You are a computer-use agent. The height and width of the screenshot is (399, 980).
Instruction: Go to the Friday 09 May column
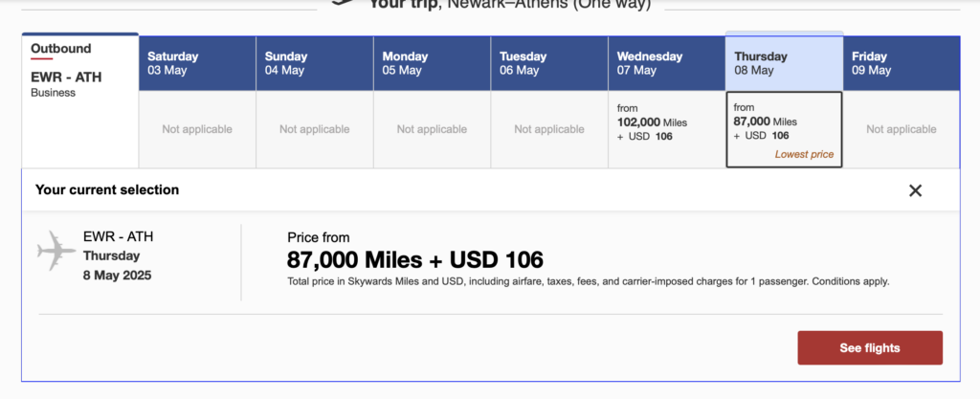[901, 63]
